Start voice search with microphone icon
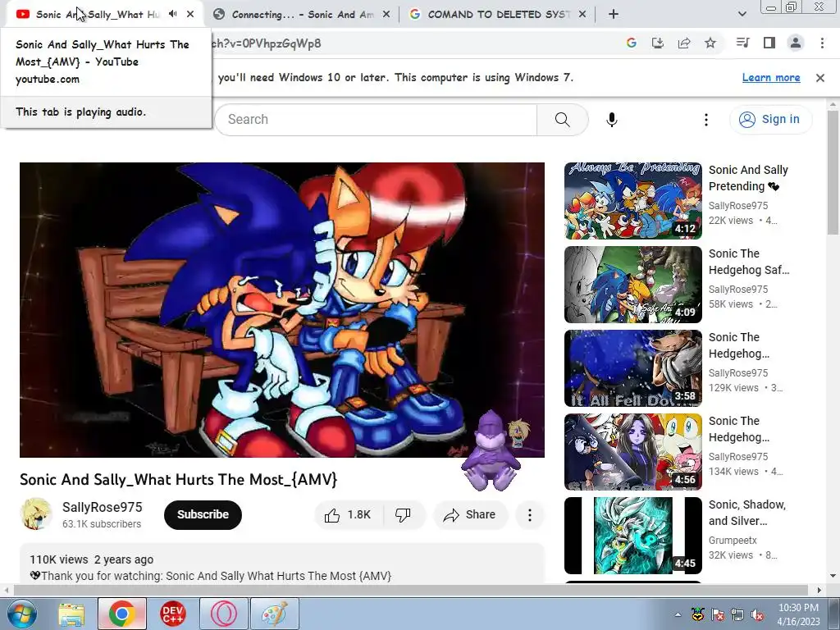 click(x=611, y=120)
